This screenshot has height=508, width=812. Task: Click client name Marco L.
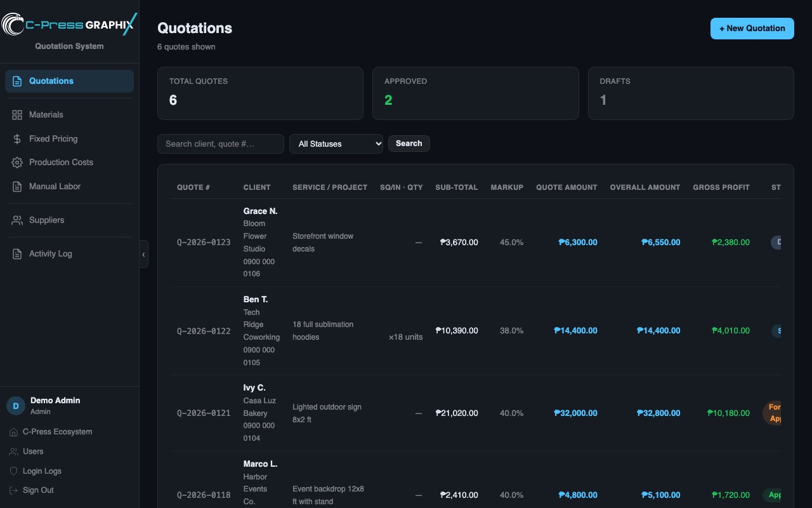pyautogui.click(x=260, y=464)
